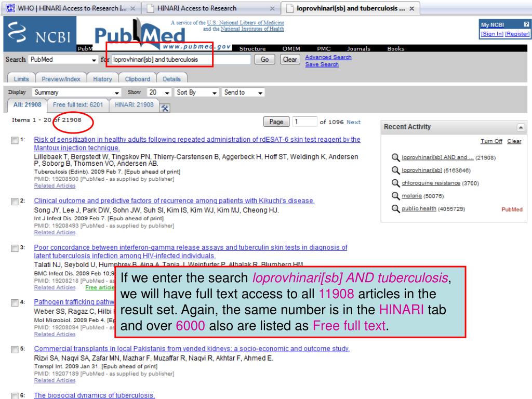Open Books in the NCBI menu bar

pos(395,48)
